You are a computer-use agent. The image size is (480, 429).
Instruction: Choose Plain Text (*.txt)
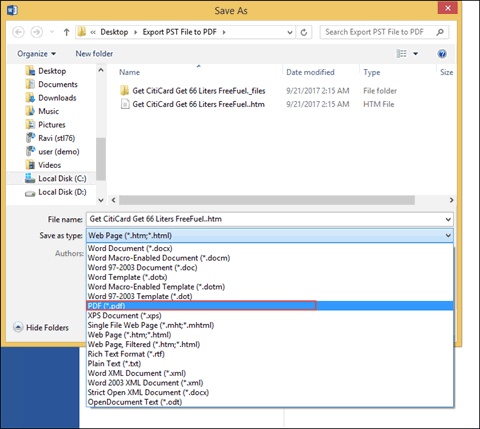(x=270, y=364)
